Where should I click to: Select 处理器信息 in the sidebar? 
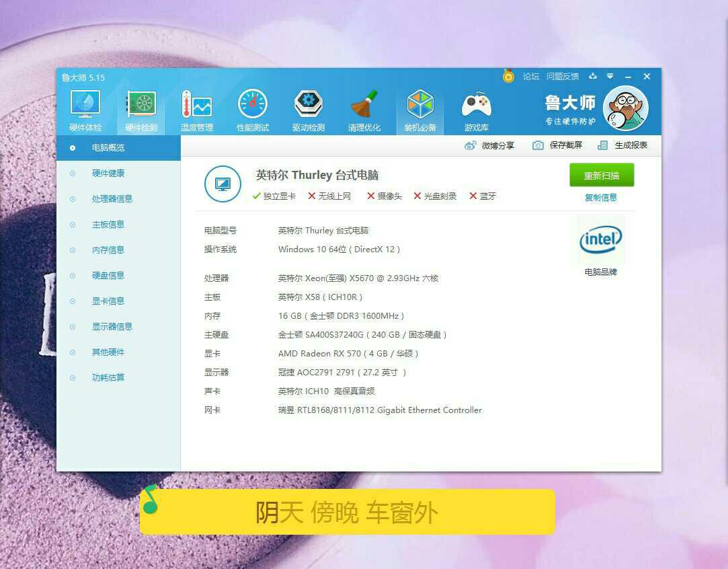pos(112,199)
